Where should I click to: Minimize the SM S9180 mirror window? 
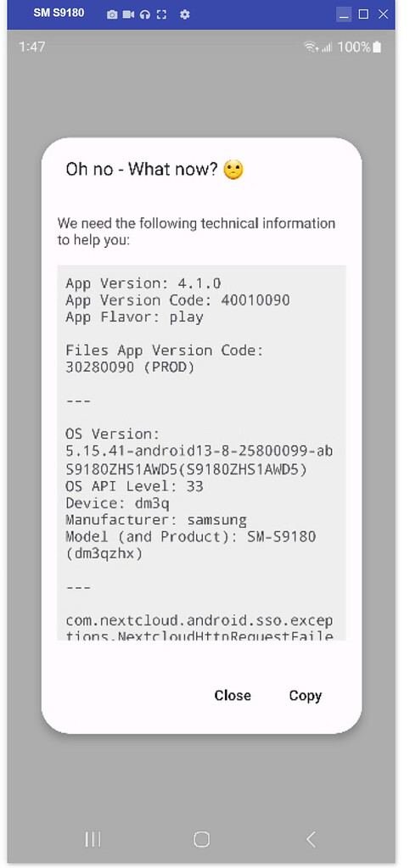tap(344, 14)
